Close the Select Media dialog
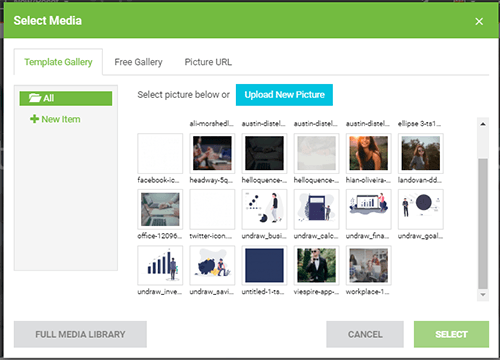The image size is (500, 360). point(479,21)
